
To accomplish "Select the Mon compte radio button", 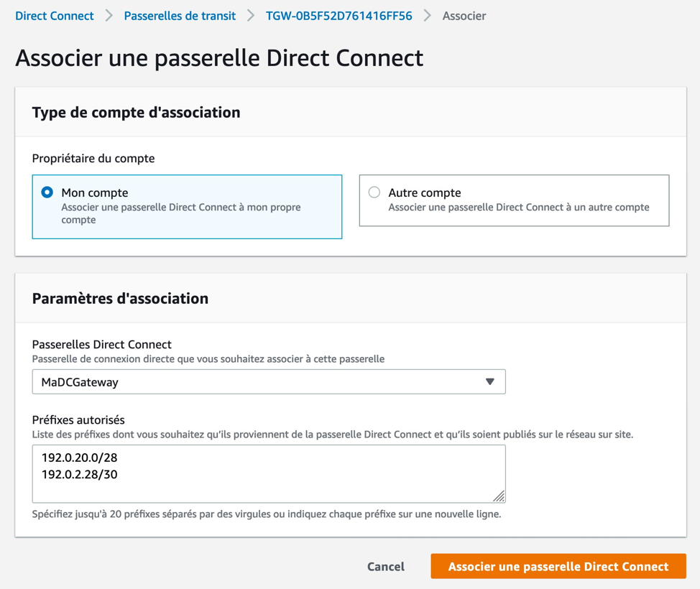I will tap(47, 193).
